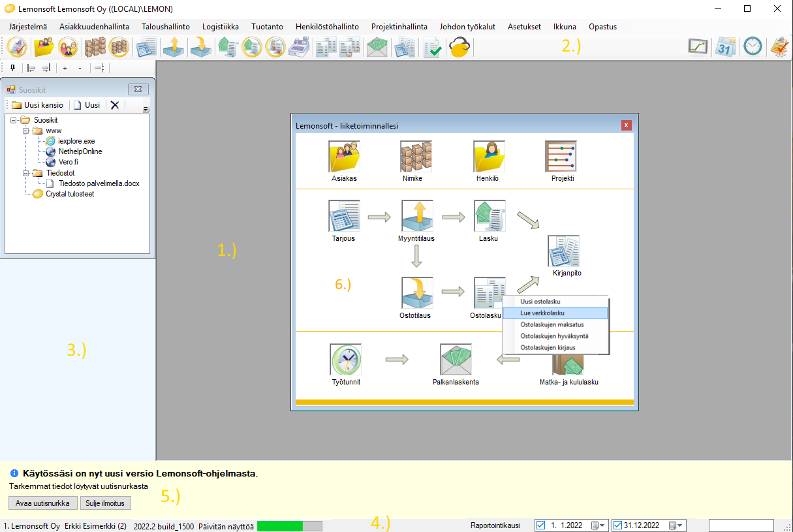Open the Henkilö icon in the dialog
The image size is (793, 532).
[x=490, y=156]
